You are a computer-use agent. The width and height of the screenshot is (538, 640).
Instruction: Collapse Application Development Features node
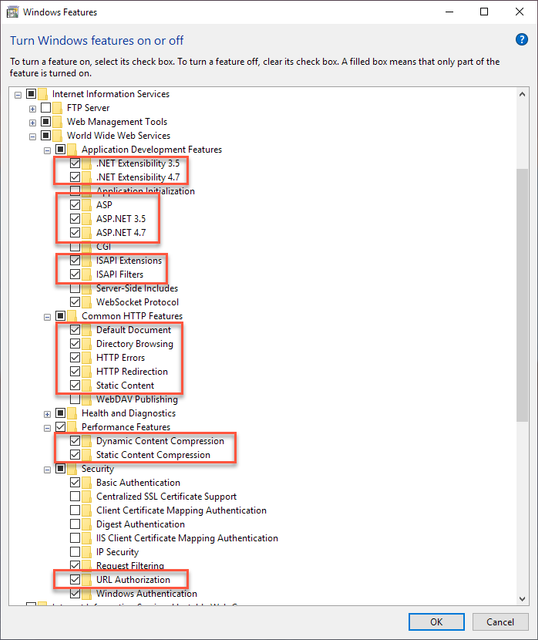tap(47, 151)
